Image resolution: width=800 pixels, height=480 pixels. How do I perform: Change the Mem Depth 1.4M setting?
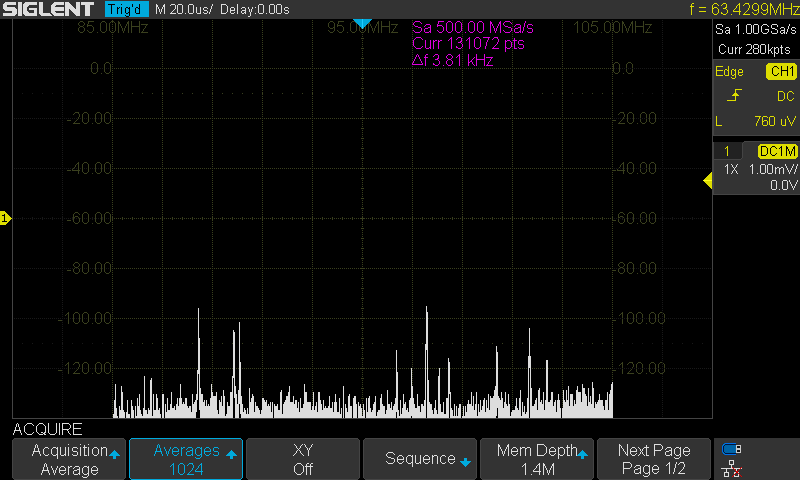[537, 459]
